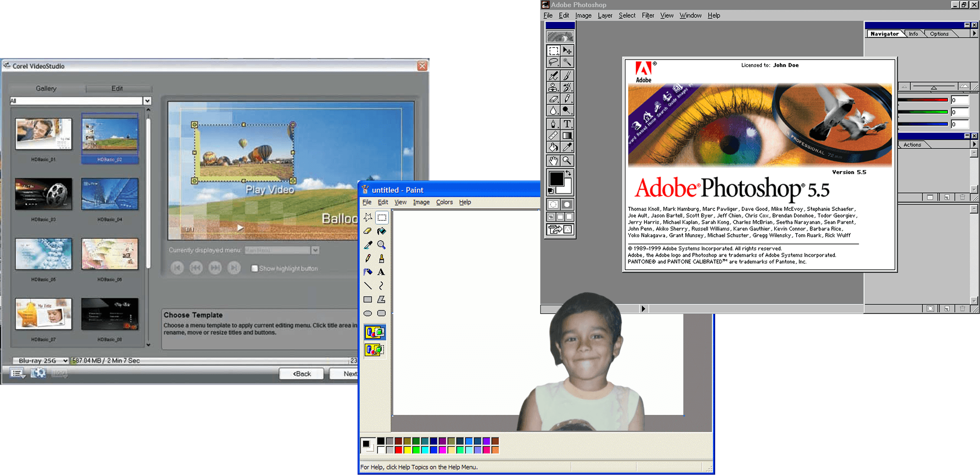Pick the Rubber Stamp tool in Photoshop
The width and height of the screenshot is (980, 475).
[x=553, y=87]
